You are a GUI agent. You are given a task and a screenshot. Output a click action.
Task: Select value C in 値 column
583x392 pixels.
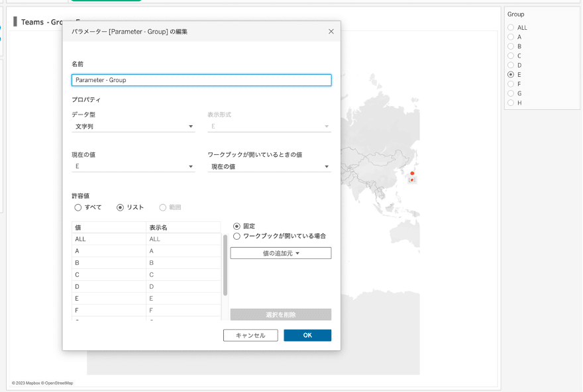coord(109,275)
